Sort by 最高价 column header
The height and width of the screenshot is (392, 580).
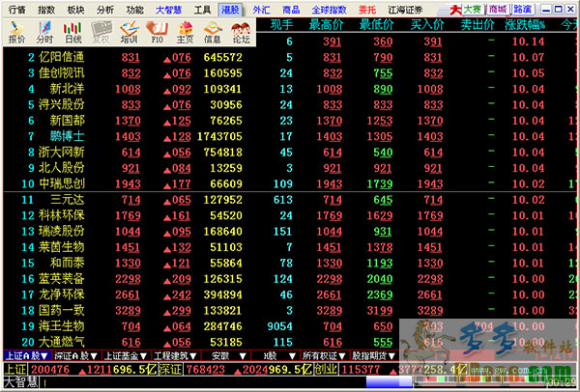327,25
